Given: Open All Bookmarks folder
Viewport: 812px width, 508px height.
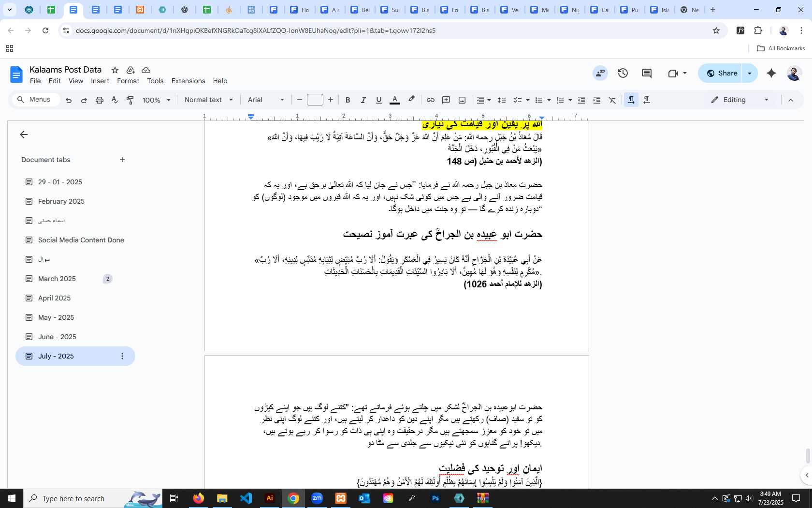Looking at the screenshot, I should [781, 48].
